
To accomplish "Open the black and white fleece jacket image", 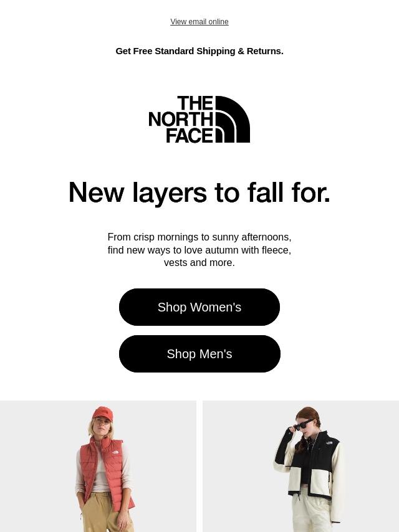I will tap(301, 466).
